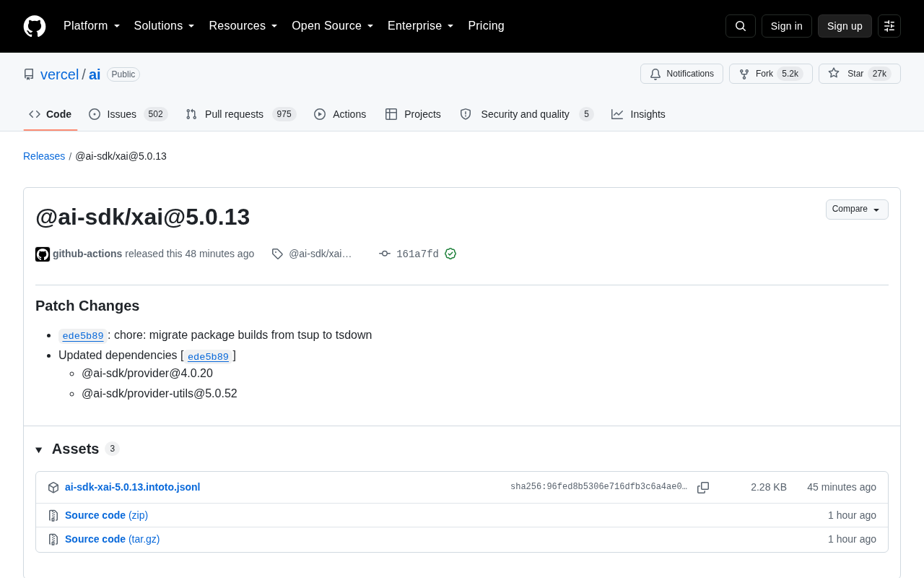
Task: Download Source code (tar.gz)
Action: (112, 539)
